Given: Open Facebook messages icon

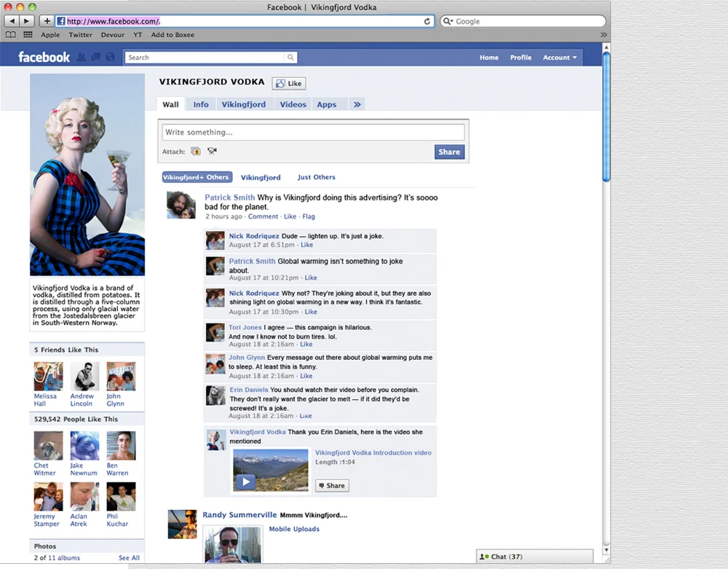Looking at the screenshot, I should click(x=95, y=57).
